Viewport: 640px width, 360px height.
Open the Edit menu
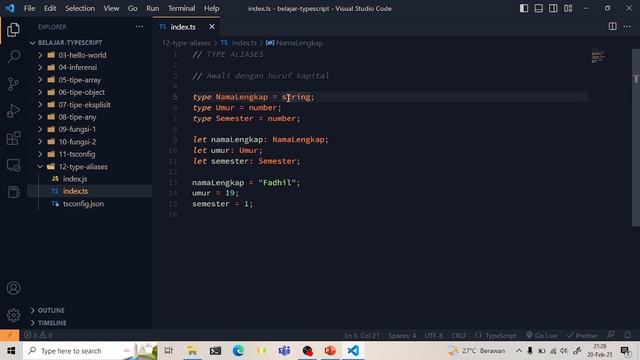[50, 8]
